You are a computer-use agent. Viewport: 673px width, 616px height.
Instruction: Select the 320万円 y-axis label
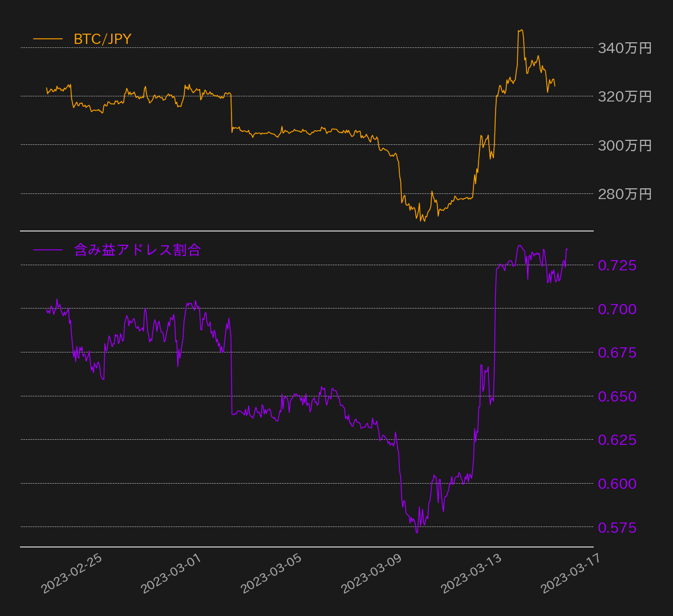(625, 96)
